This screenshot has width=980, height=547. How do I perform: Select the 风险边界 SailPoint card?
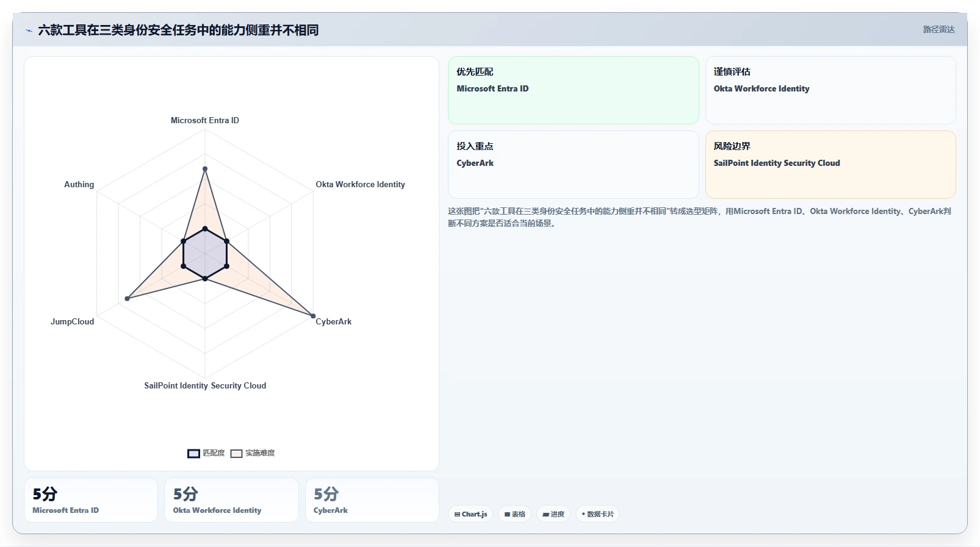(830, 165)
